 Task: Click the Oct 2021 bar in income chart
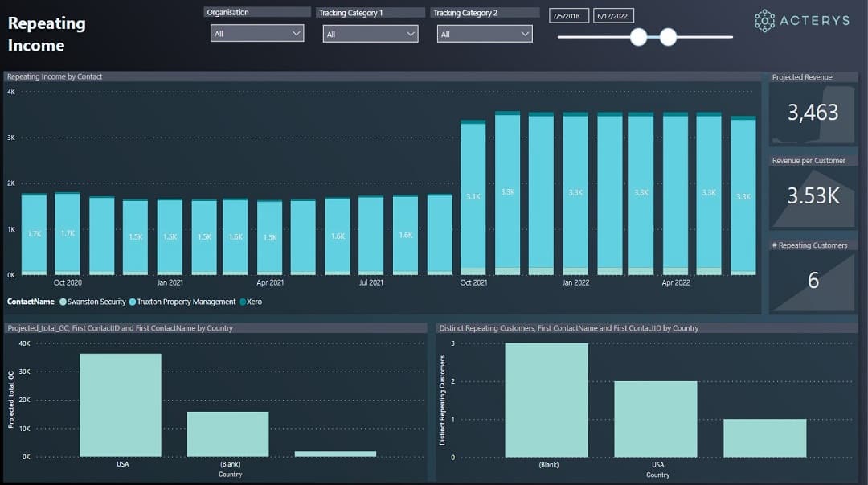point(473,197)
